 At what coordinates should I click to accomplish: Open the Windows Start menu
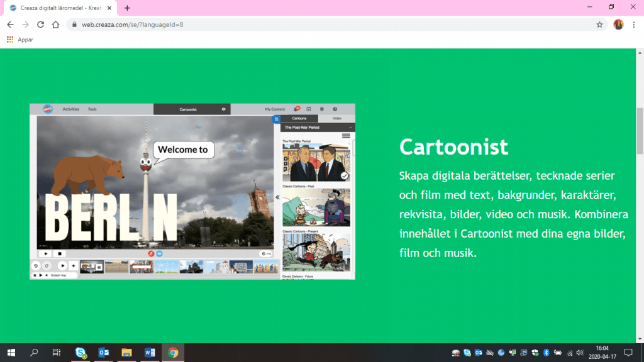11,353
